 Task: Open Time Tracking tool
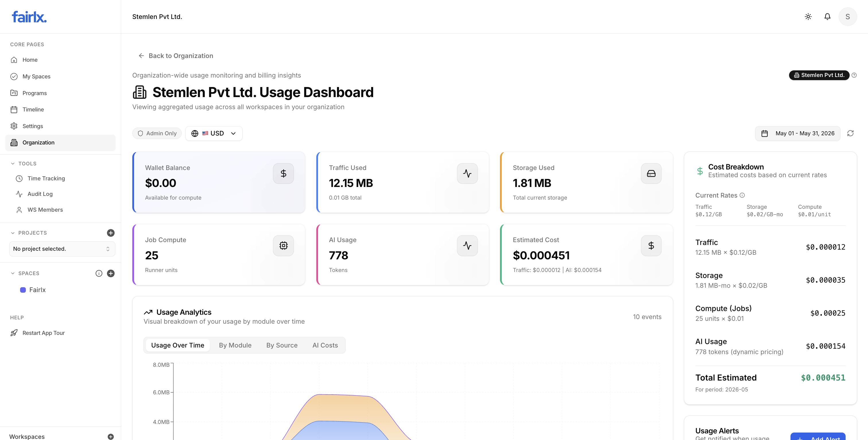[x=46, y=178]
